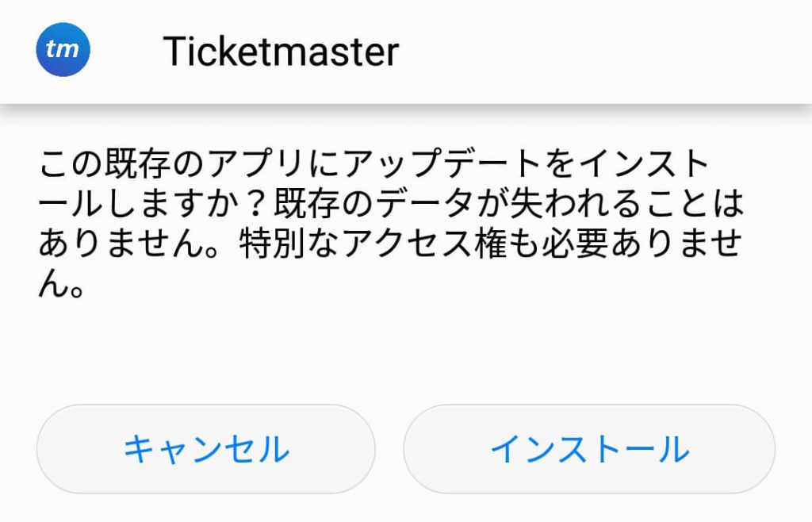Click the line beginning ありません。特別な
The width and height of the screenshot is (812, 522).
(x=389, y=246)
